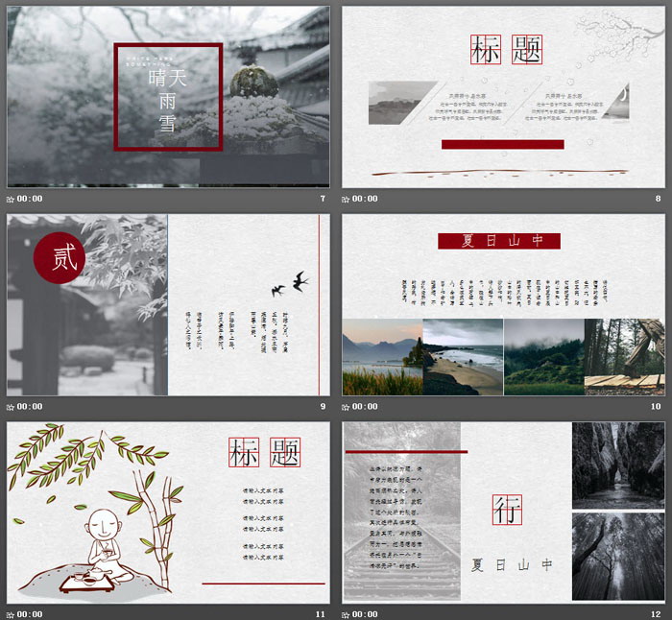Click the transition star icon below slide 10
Image resolution: width=672 pixels, height=620 pixels.
[x=347, y=407]
